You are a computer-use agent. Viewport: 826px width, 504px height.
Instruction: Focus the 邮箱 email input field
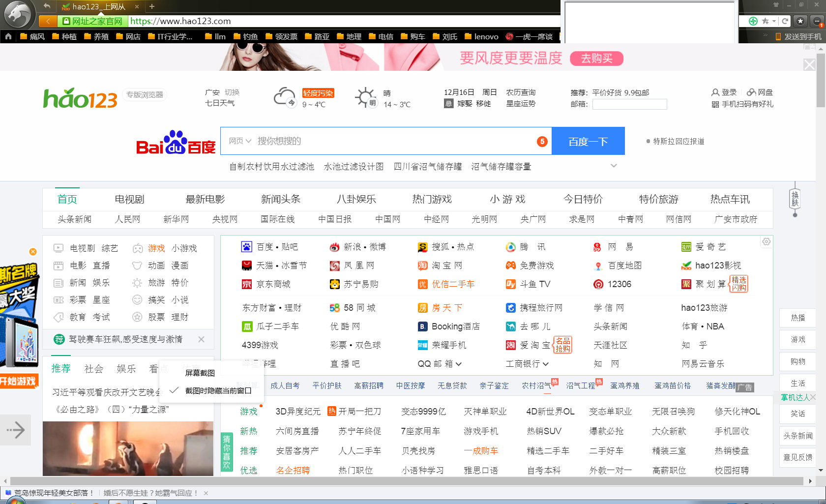tap(629, 104)
